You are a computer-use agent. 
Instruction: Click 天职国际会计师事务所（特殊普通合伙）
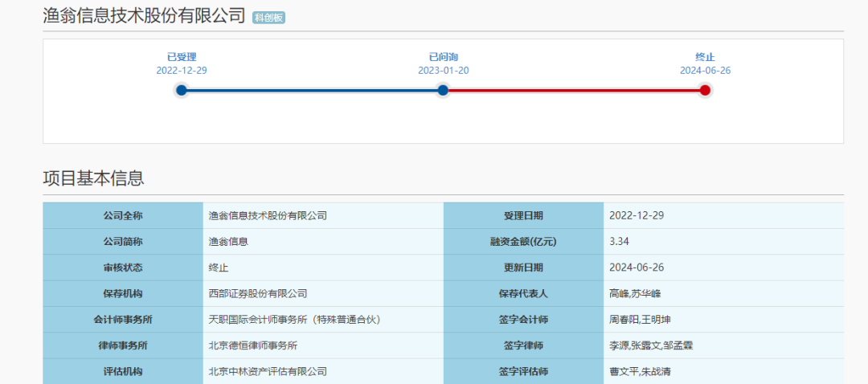[x=294, y=320]
